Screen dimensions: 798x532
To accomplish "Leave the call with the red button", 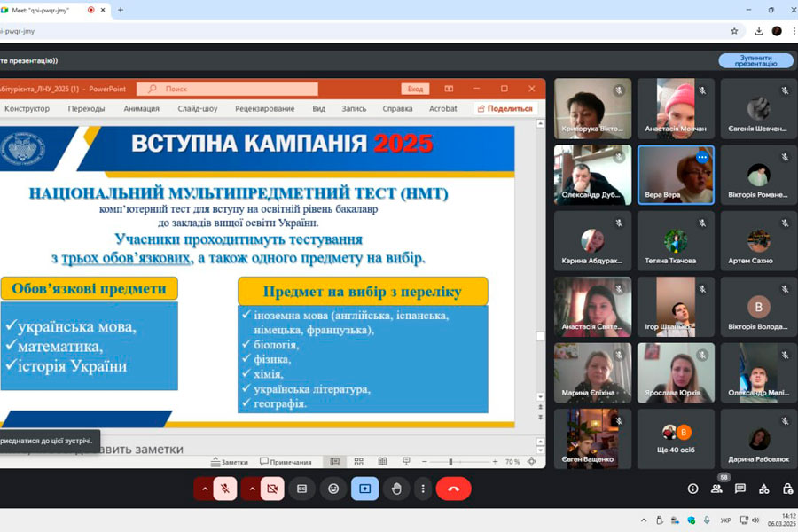I will click(453, 489).
